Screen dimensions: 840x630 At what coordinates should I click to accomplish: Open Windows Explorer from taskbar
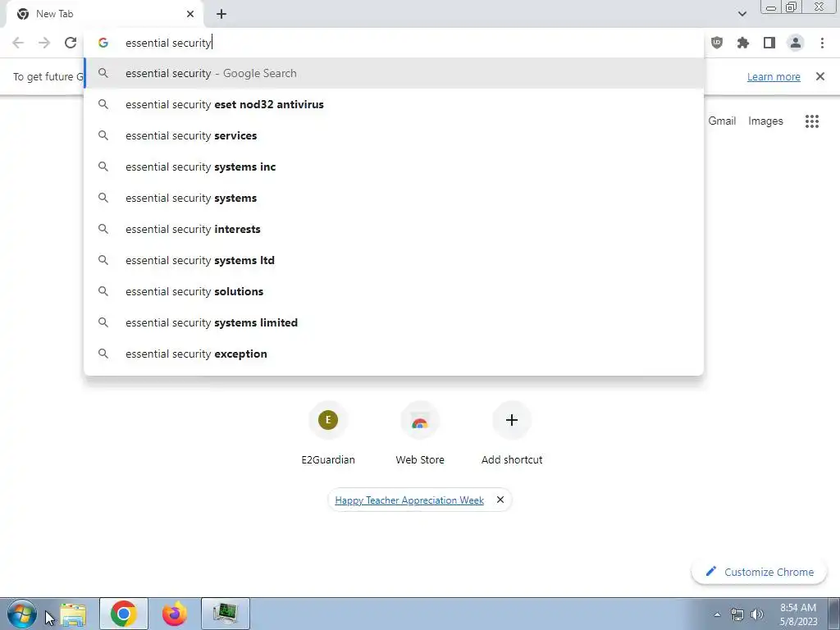(73, 614)
